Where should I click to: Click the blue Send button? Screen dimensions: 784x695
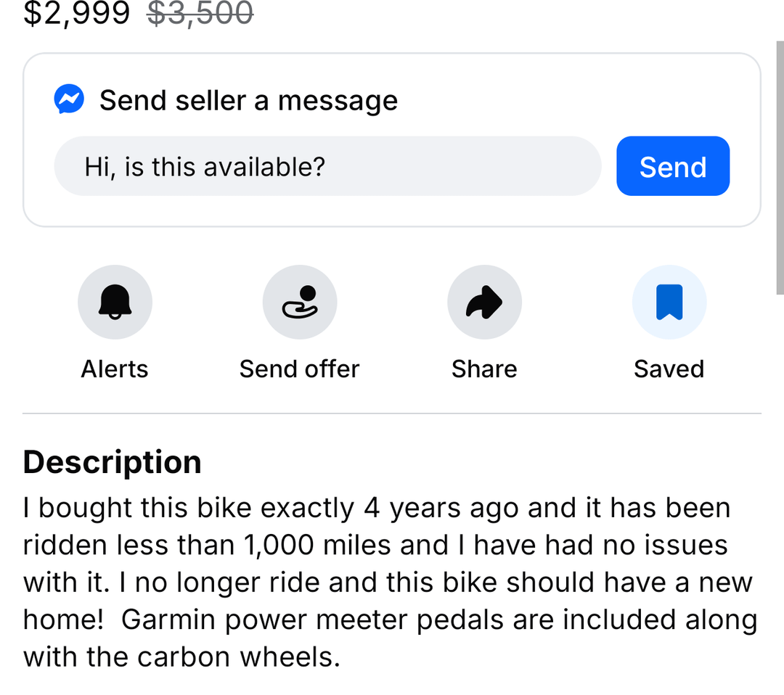point(673,166)
